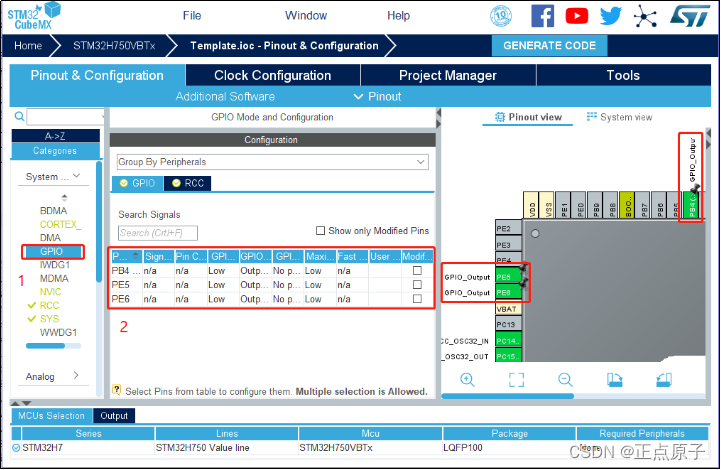This screenshot has height=470, width=721.
Task: Switch to System view
Action: coord(619,117)
